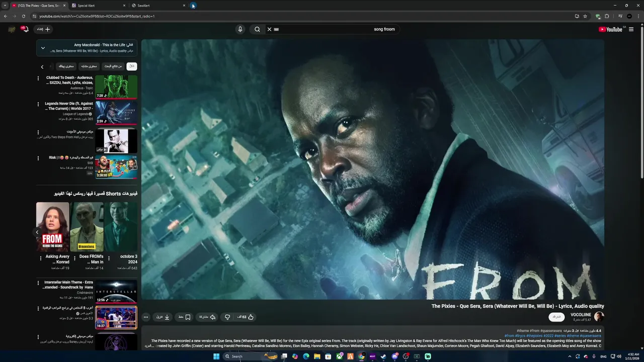Click the share arrow button
644x362 pixels.
point(207,317)
